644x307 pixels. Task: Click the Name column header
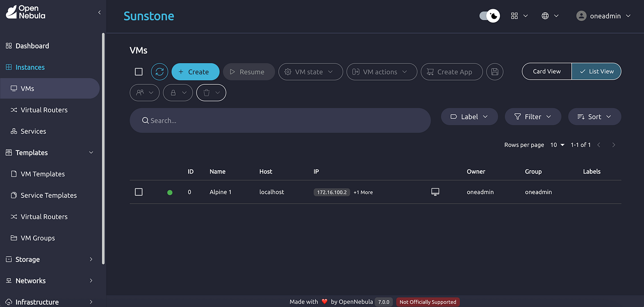pyautogui.click(x=218, y=171)
